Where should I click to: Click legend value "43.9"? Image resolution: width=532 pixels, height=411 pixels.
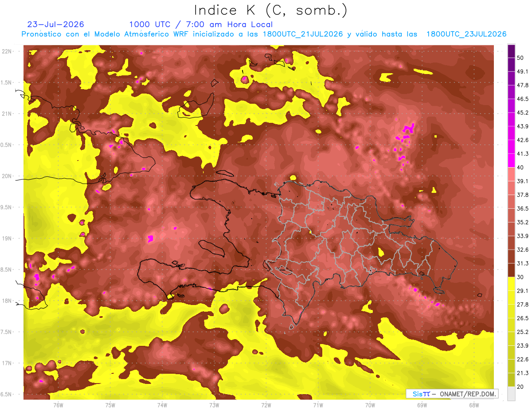523,126
